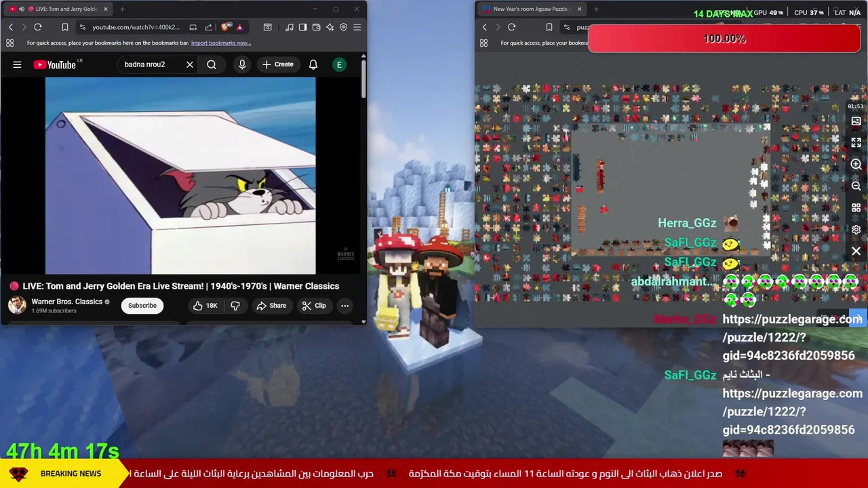
Task: Create a Clip of the live stream
Action: click(x=314, y=306)
